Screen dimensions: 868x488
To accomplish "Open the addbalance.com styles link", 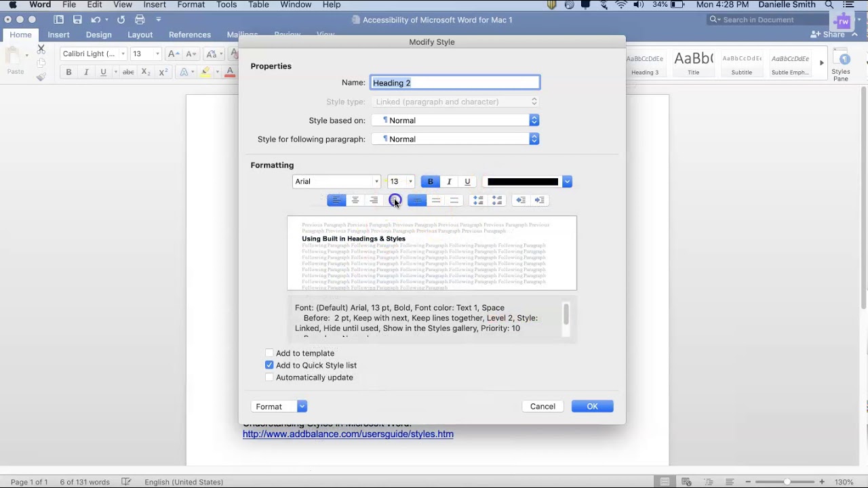I will [348, 434].
